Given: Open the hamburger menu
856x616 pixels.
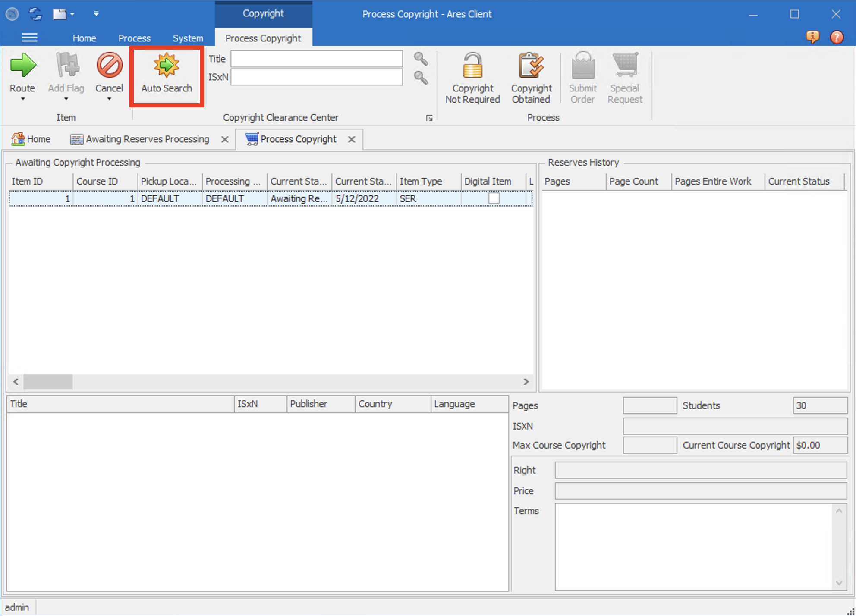Looking at the screenshot, I should pyautogui.click(x=29, y=37).
